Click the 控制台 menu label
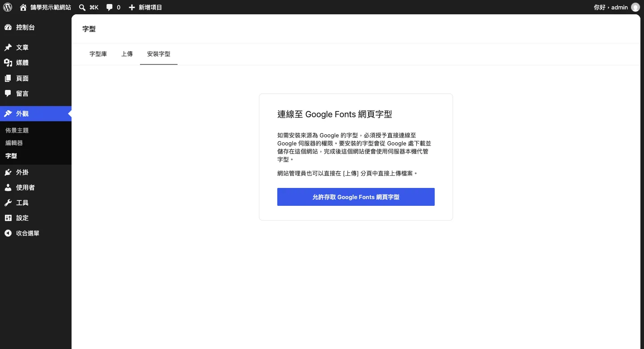The width and height of the screenshot is (644, 349). tap(25, 27)
